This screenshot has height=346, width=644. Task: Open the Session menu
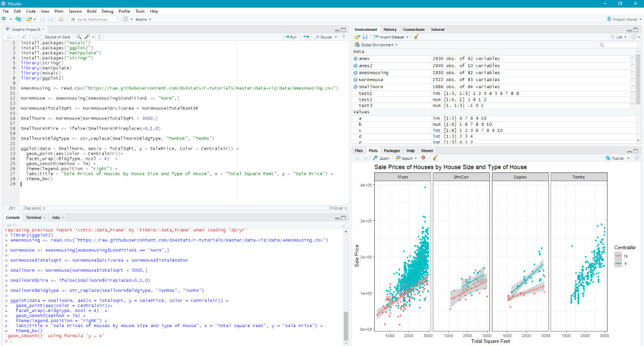(75, 11)
